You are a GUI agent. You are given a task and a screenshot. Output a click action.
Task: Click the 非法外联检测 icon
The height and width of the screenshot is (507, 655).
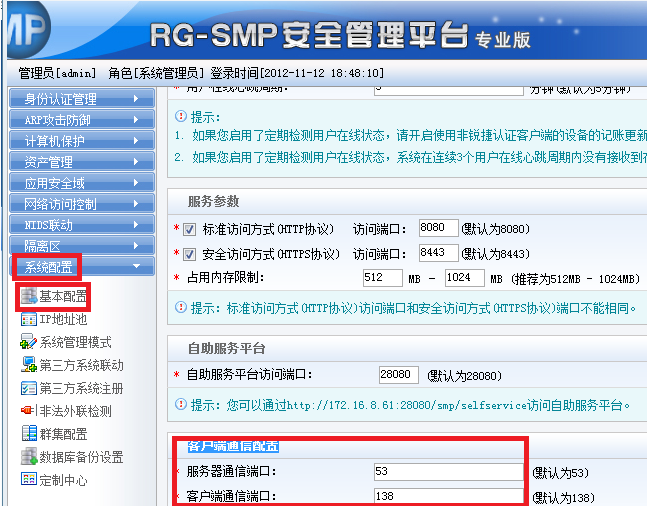coord(28,411)
